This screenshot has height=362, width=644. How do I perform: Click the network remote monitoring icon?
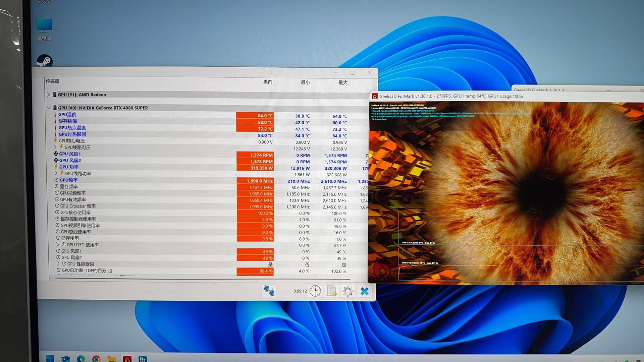coord(269,291)
